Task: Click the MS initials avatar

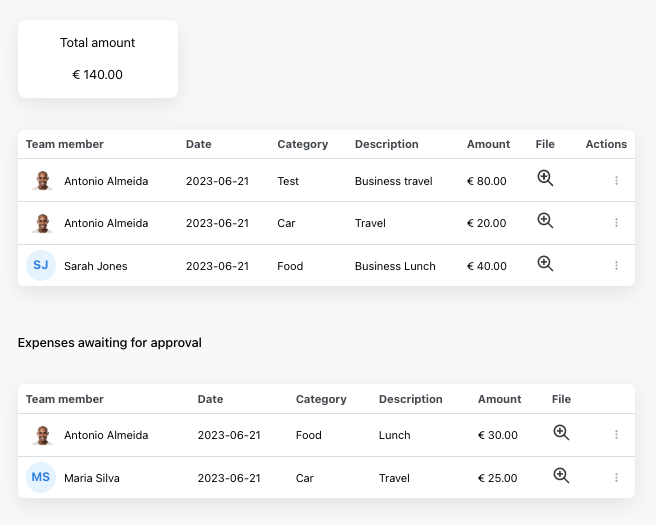Action: (x=41, y=477)
